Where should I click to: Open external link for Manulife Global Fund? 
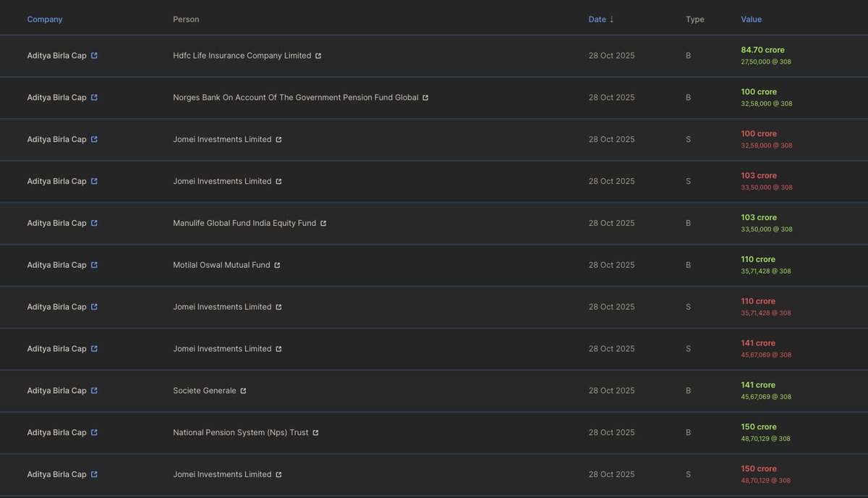tap(323, 222)
